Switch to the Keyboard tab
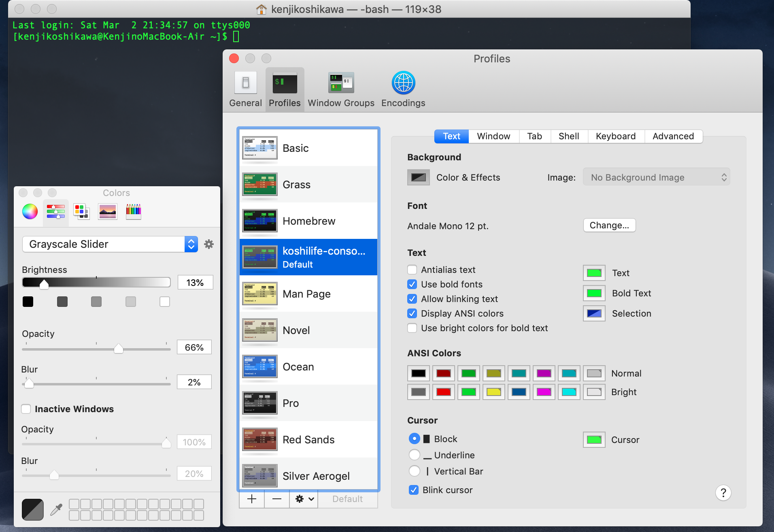The image size is (774, 532). pos(615,136)
